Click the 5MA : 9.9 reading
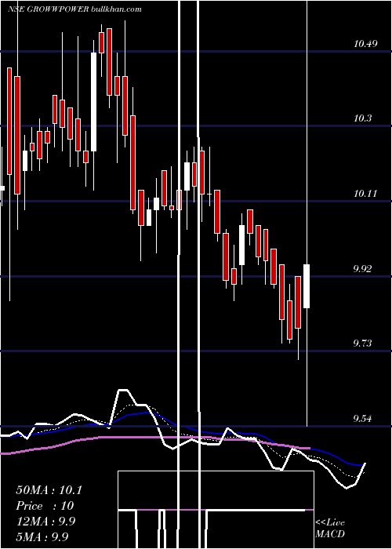The width and height of the screenshot is (392, 549). click(42, 536)
